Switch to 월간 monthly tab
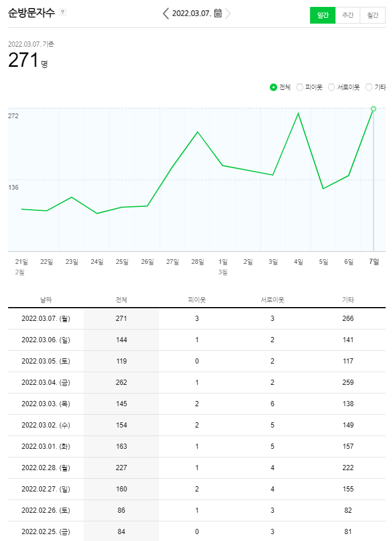 click(x=372, y=15)
